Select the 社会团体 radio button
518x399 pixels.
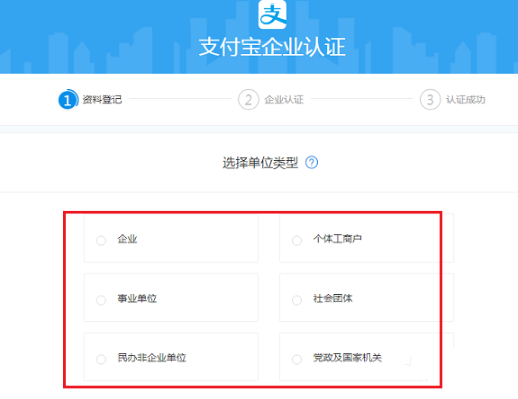[x=297, y=300]
